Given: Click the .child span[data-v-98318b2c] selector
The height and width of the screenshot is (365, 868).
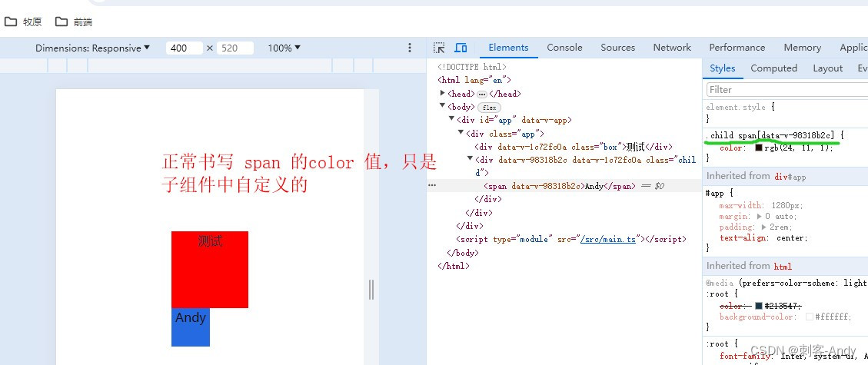Looking at the screenshot, I should (x=770, y=135).
